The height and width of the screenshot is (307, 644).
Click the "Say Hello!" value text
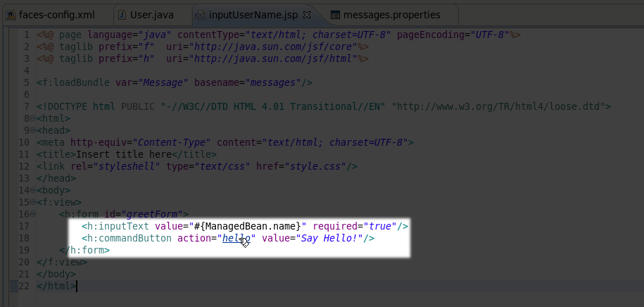332,238
